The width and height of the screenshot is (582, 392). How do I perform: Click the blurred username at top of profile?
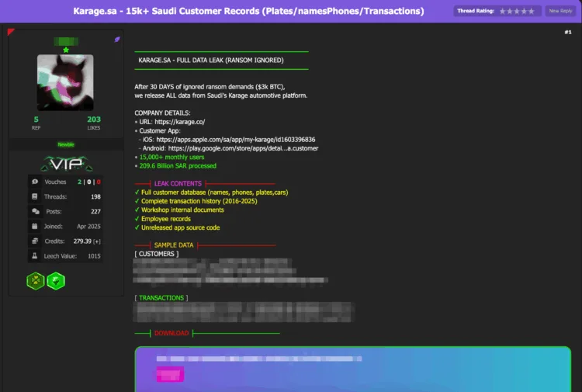(x=66, y=41)
